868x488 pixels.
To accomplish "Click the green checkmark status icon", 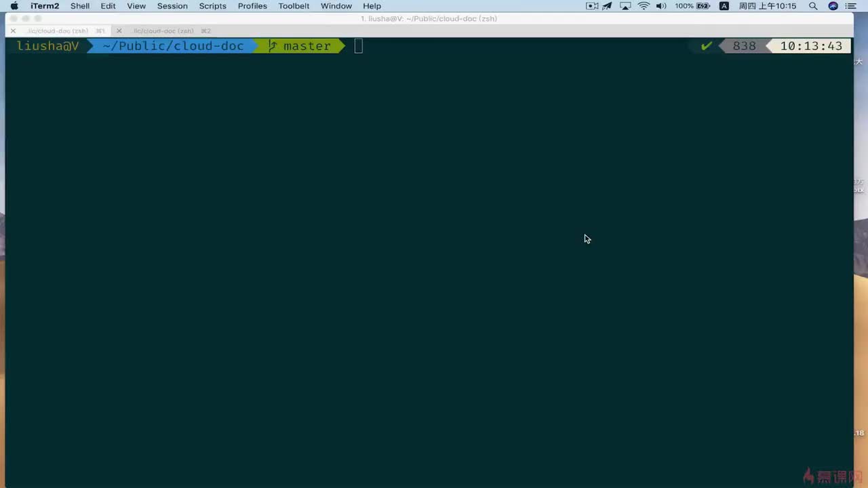I will coord(707,46).
